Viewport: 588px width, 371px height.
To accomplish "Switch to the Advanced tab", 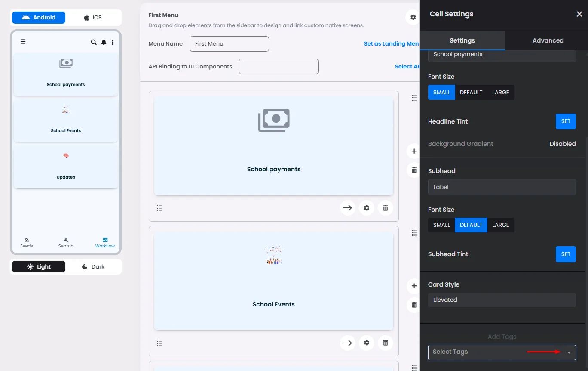I will [548, 40].
